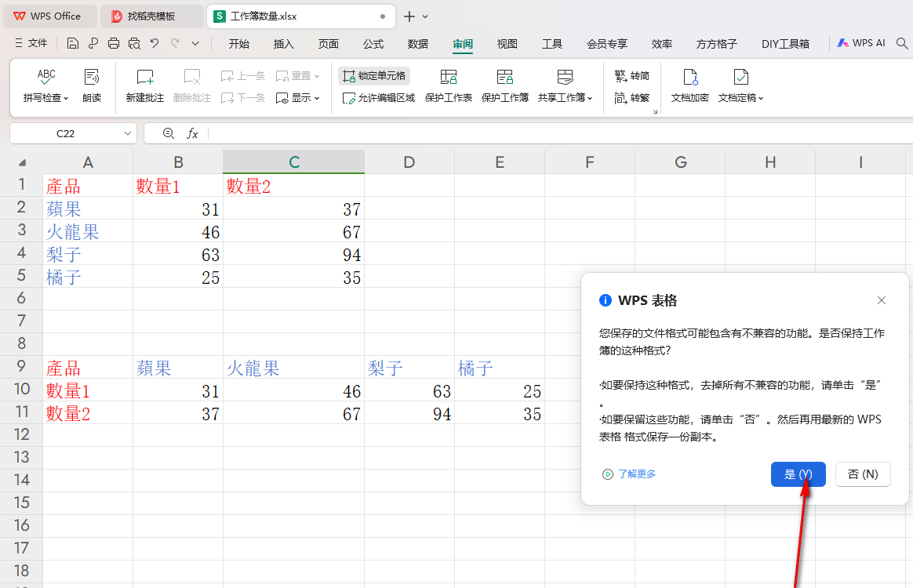Screen dimensions: 913x588
Task: Open the Reset (重置) comment dropdown
Action: [x=297, y=76]
